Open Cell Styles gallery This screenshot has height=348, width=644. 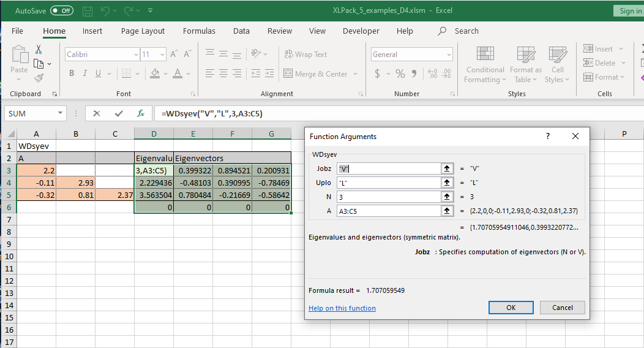pyautogui.click(x=557, y=64)
